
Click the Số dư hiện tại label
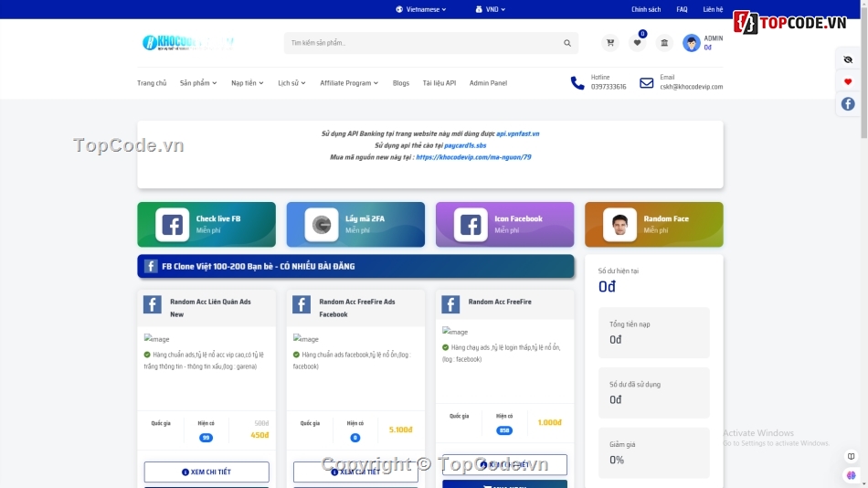tap(618, 271)
